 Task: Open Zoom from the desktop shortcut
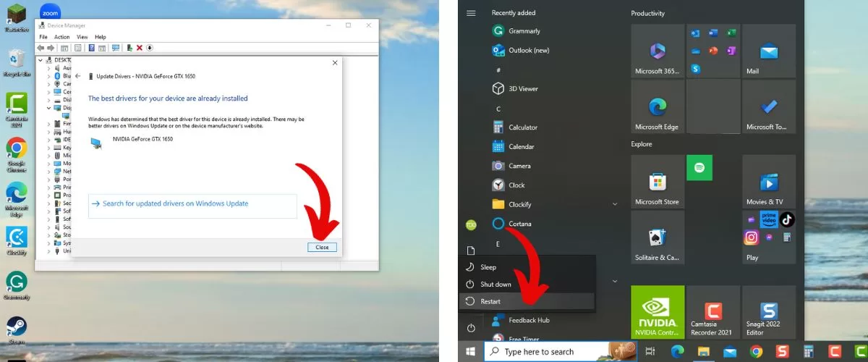50,12
